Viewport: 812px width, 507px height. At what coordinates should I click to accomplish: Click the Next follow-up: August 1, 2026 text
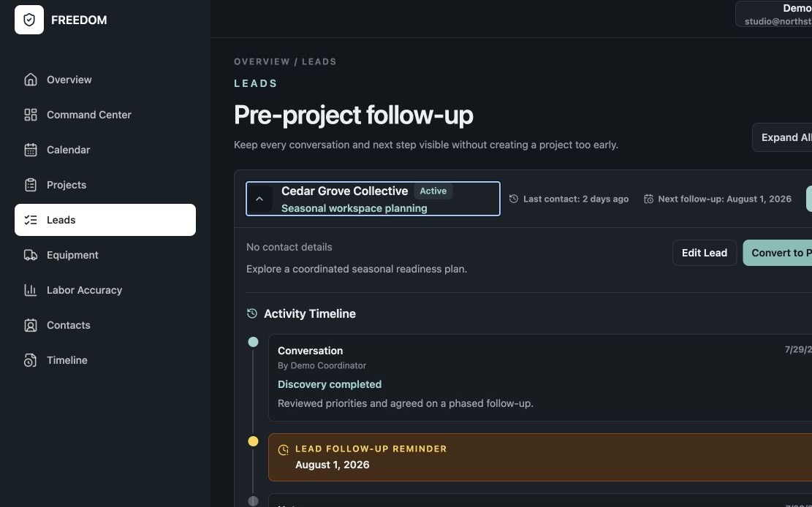coord(724,199)
